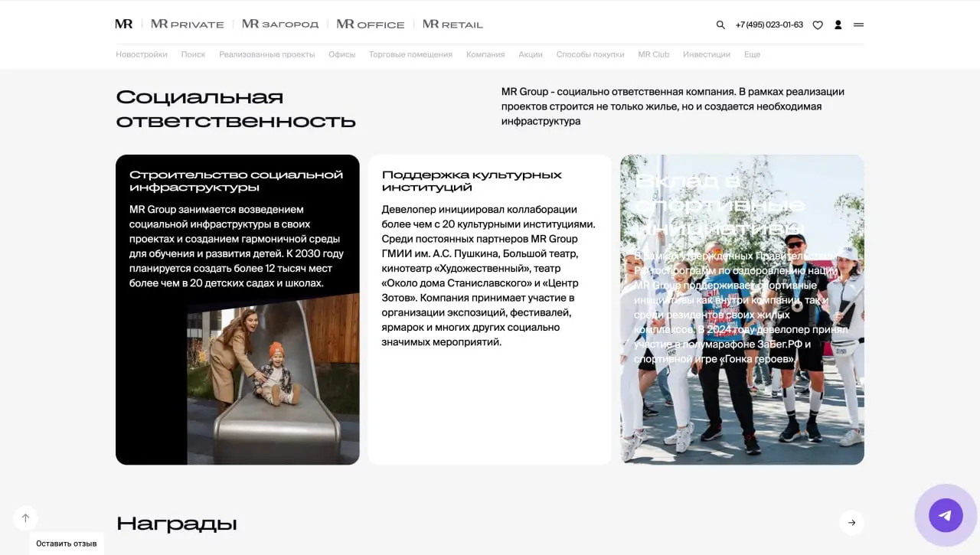The image size is (980, 555).
Task: Click the right arrow next to Награды
Action: (x=851, y=523)
